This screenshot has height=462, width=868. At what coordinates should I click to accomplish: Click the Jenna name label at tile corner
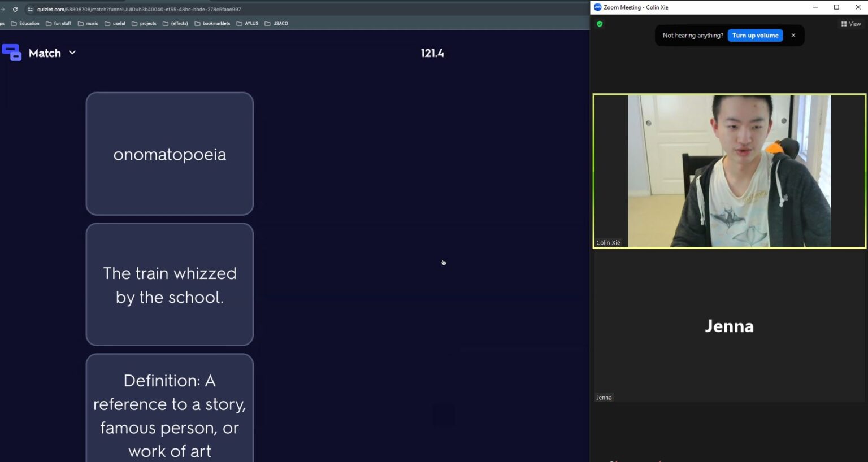tap(604, 398)
